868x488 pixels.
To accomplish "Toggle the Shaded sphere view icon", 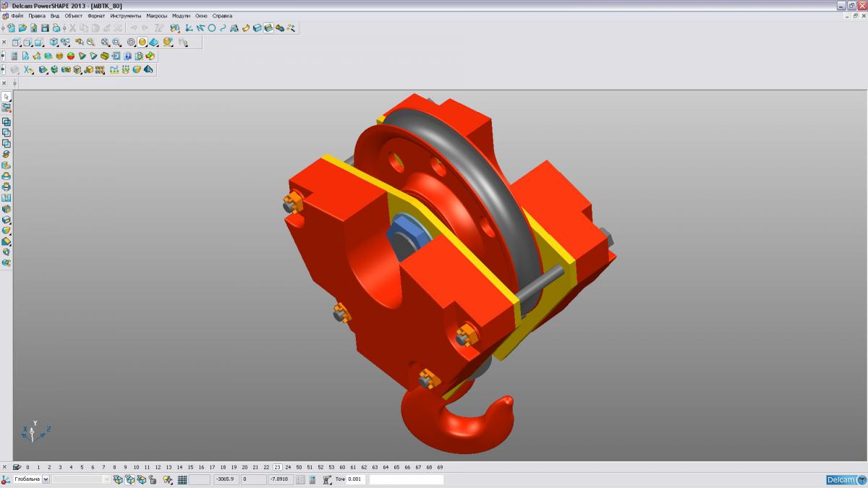I will [142, 42].
